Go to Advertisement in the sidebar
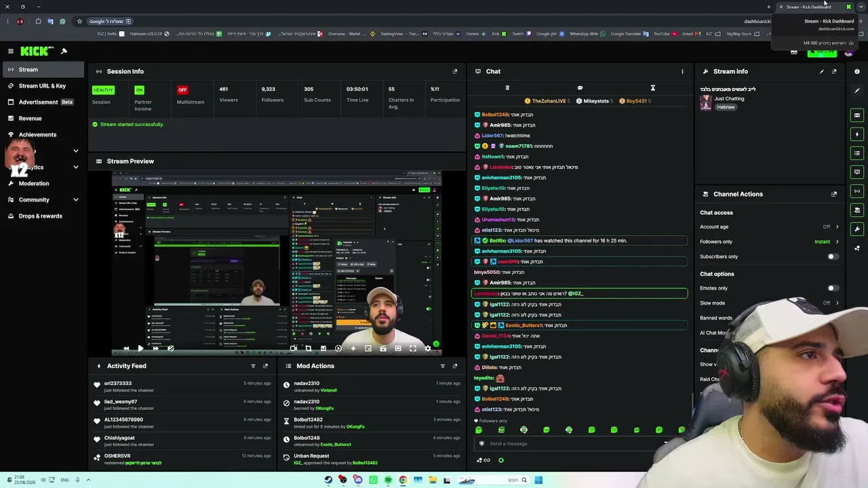Screen dimensions: 868x488 pos(43,102)
